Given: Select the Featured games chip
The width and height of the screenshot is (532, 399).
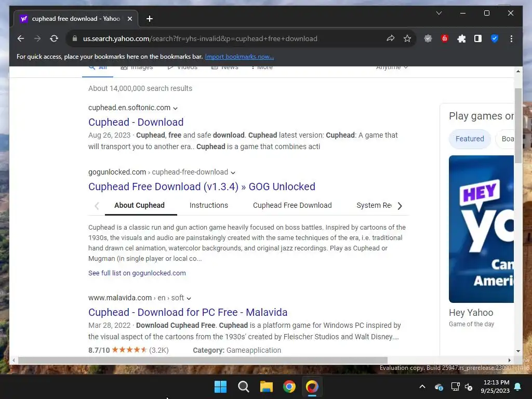Looking at the screenshot, I should [x=470, y=139].
